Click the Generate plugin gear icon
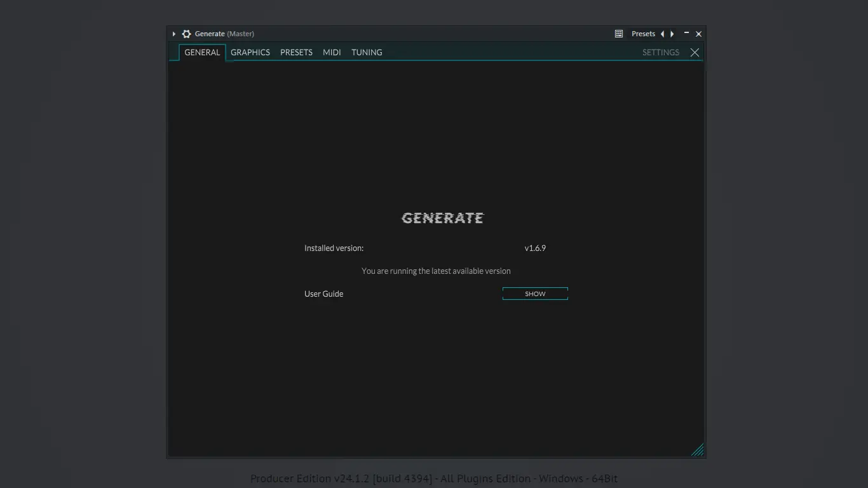Screen dimensions: 868x488 click(186, 34)
